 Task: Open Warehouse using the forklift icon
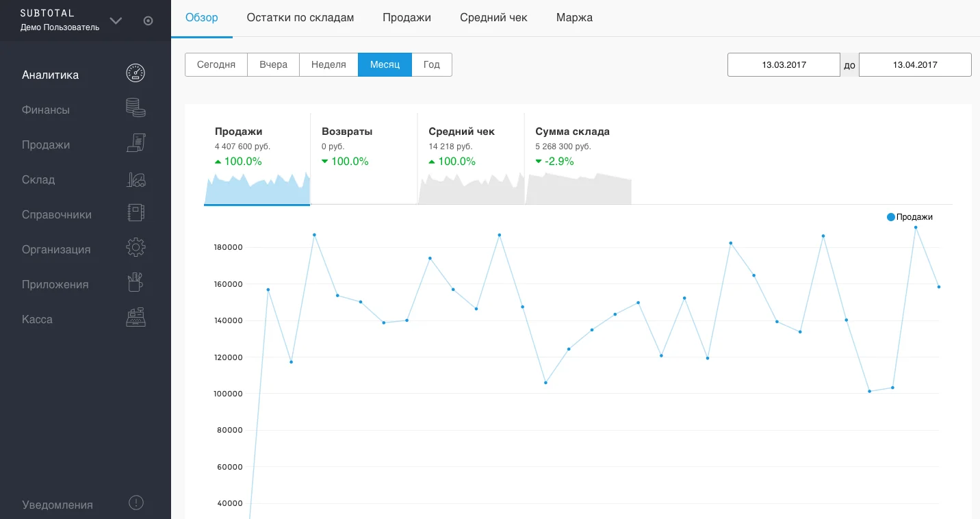click(136, 179)
